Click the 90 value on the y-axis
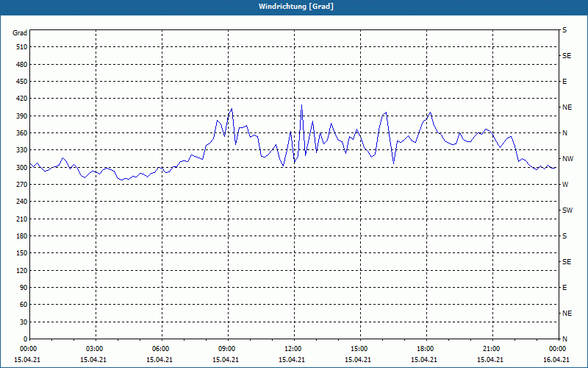Screen dimensions: 588x368 click(23, 288)
